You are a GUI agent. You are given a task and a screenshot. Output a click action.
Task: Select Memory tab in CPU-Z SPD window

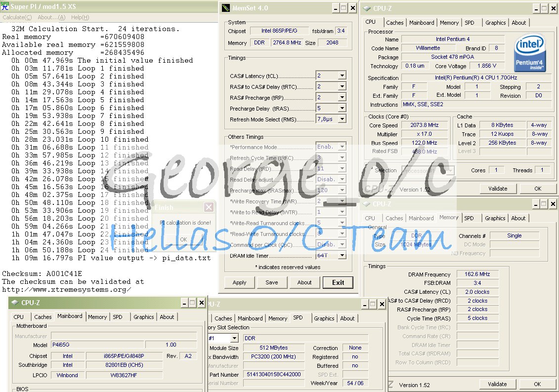(x=278, y=318)
